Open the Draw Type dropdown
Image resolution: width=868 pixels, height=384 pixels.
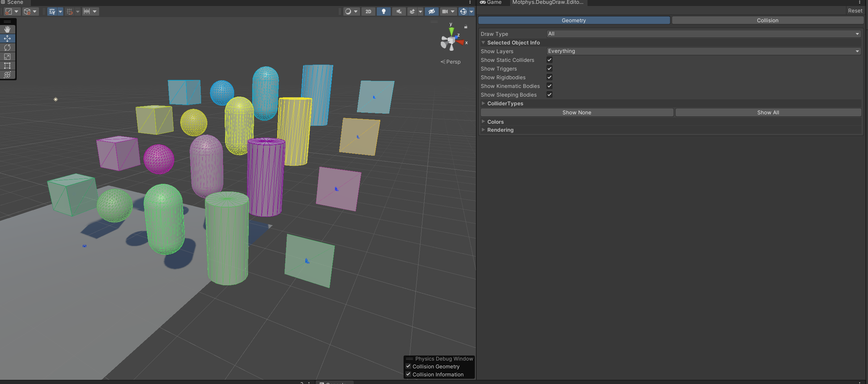703,34
